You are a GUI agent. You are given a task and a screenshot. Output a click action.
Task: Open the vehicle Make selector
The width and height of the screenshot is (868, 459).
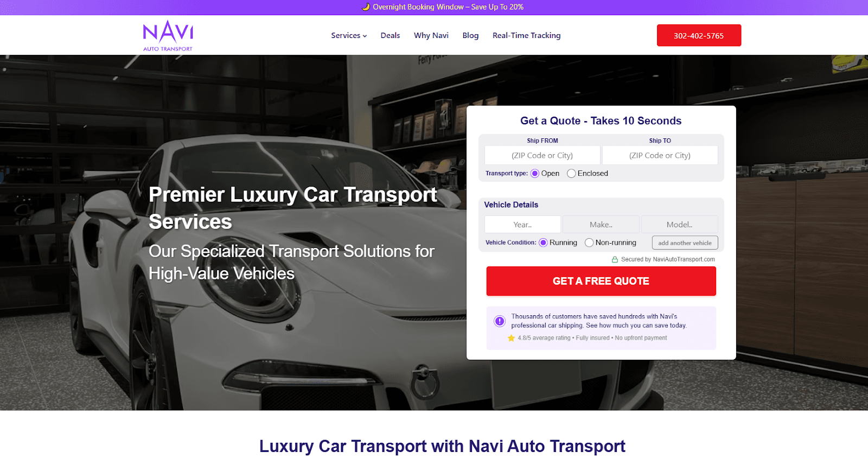point(601,225)
